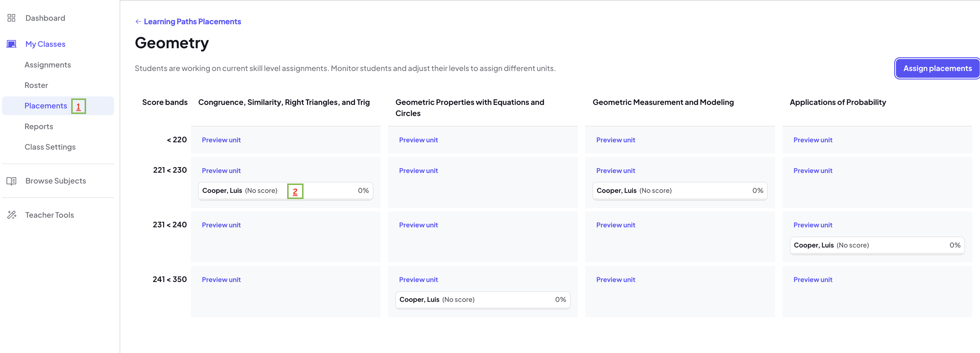Select Placements in the sidebar
Screen dimensions: 980x353
click(46, 106)
